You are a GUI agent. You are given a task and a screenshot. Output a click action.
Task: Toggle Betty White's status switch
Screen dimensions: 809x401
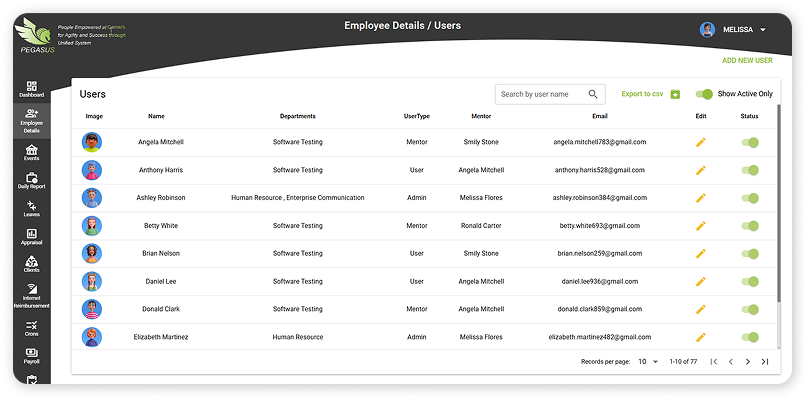(750, 226)
